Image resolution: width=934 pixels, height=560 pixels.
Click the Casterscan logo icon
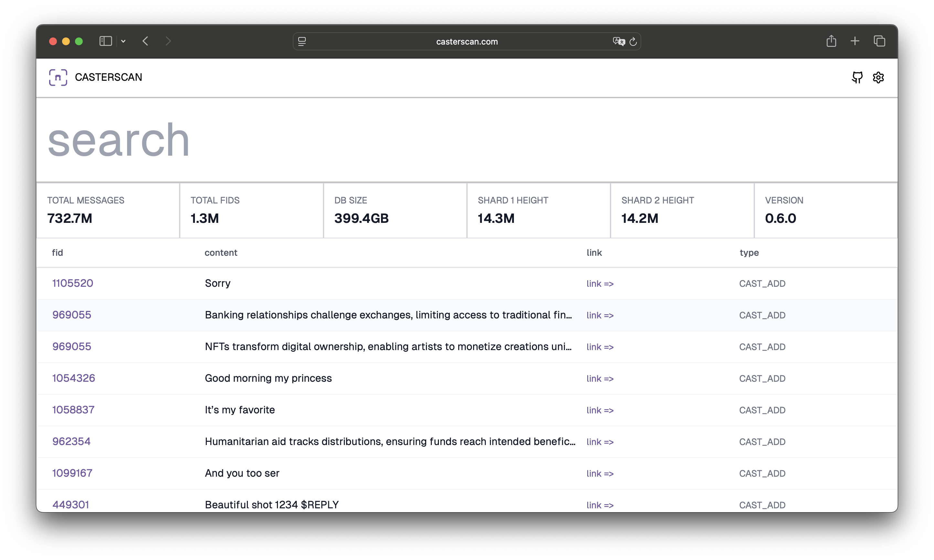[x=58, y=78]
